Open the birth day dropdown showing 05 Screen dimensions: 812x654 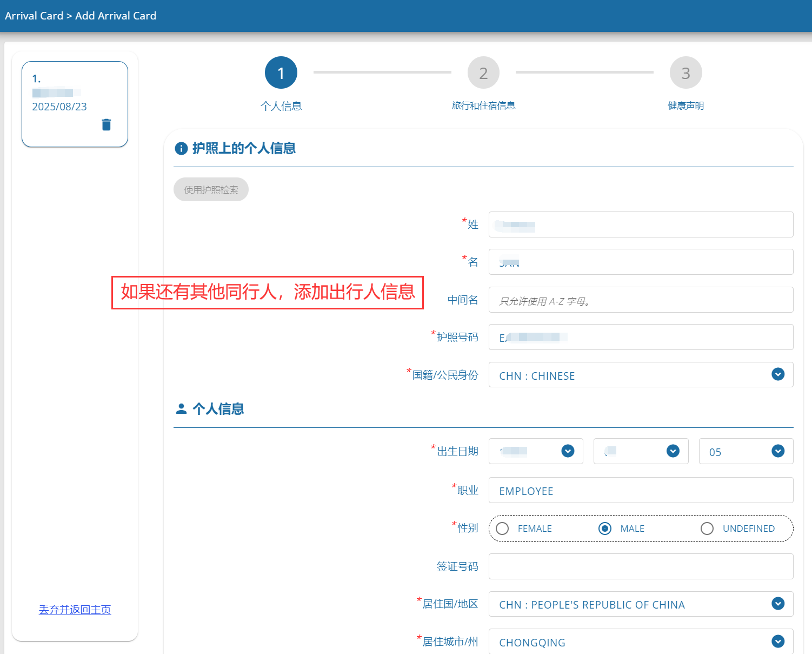tap(778, 451)
